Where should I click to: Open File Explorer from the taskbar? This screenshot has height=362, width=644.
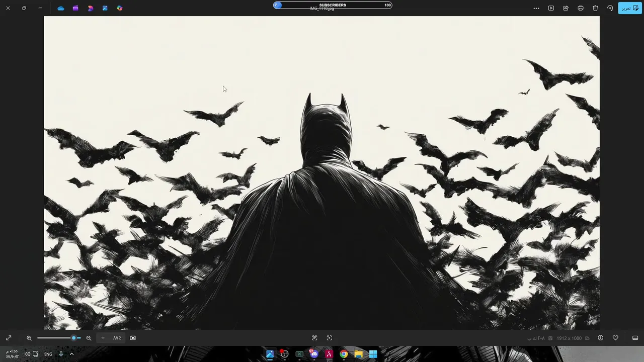(358, 354)
